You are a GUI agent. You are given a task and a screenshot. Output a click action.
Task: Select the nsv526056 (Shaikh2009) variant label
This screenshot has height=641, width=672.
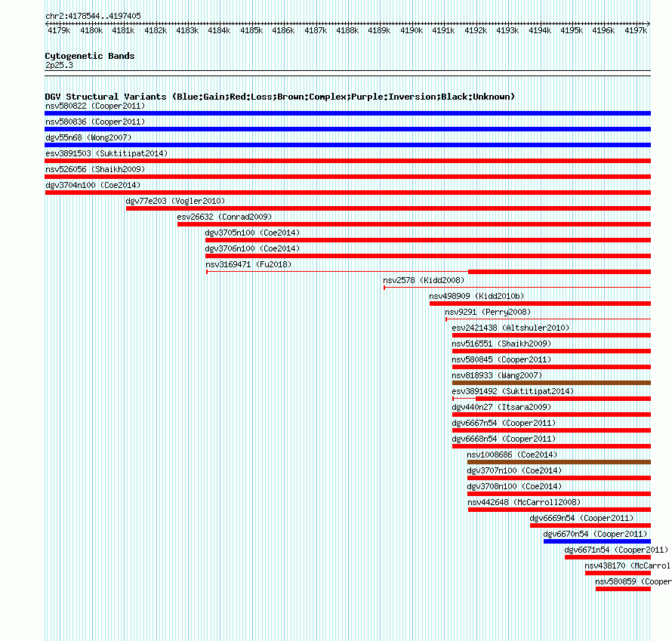click(95, 169)
